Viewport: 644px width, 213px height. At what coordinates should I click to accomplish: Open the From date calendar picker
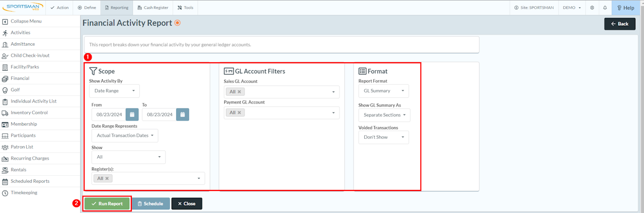click(132, 115)
